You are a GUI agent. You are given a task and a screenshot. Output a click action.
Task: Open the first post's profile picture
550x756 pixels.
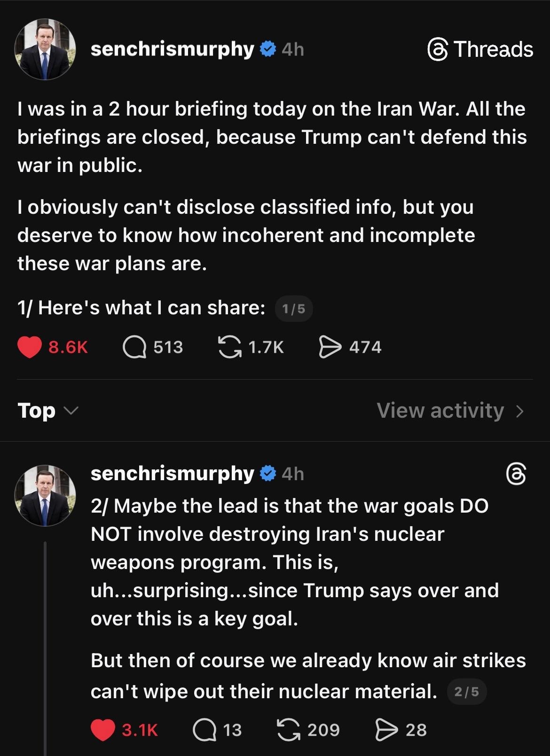click(x=45, y=49)
